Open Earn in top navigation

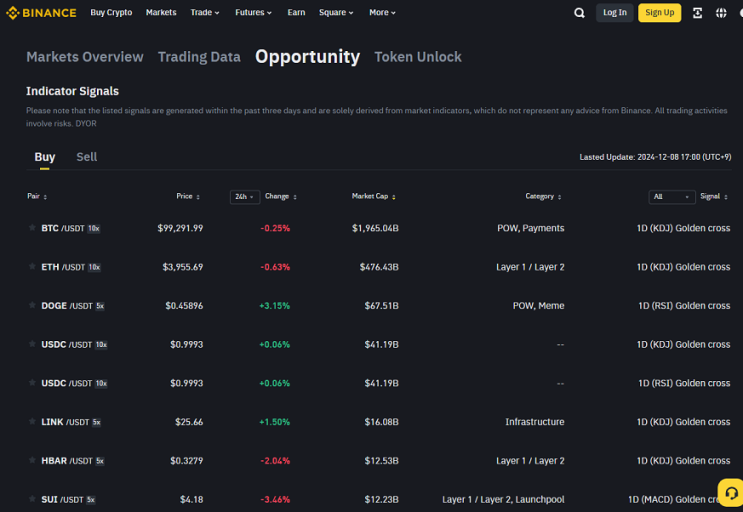[296, 13]
